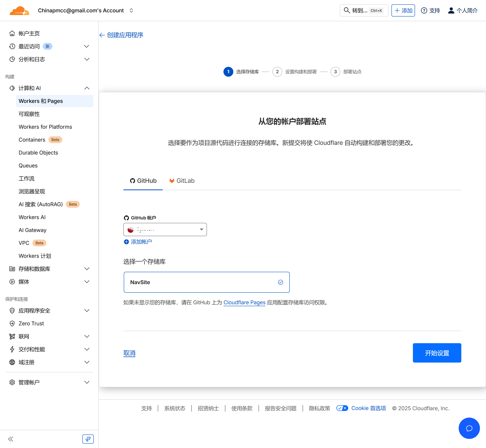Go back using 创建应用程序 arrow
This screenshot has height=448, width=486.
(x=102, y=35)
